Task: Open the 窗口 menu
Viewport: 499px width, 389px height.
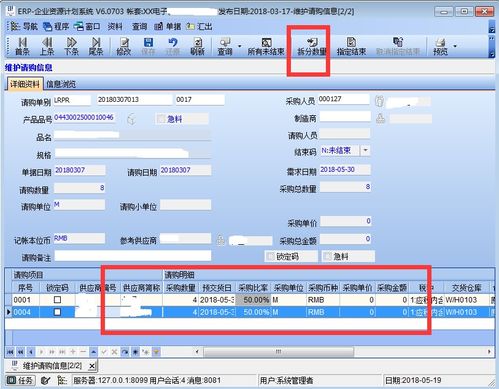Action: pos(87,26)
